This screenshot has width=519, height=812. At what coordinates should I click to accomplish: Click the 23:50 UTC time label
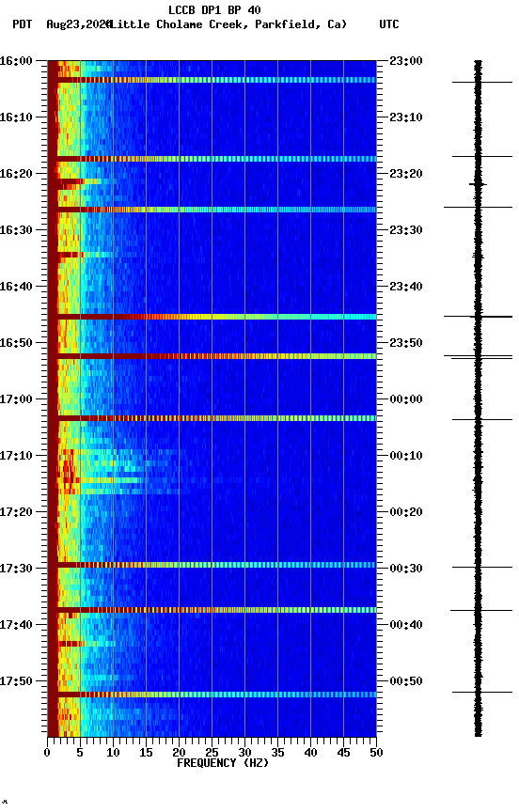coord(406,343)
